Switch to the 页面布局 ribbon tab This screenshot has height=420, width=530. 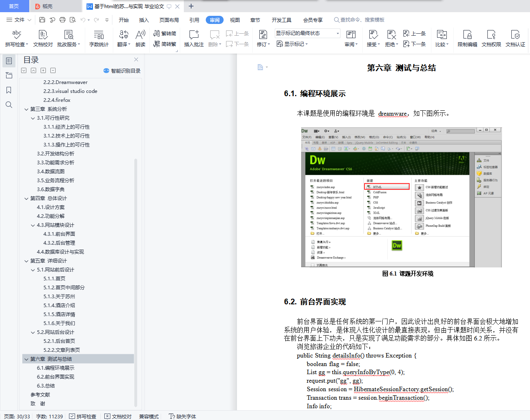click(x=169, y=20)
